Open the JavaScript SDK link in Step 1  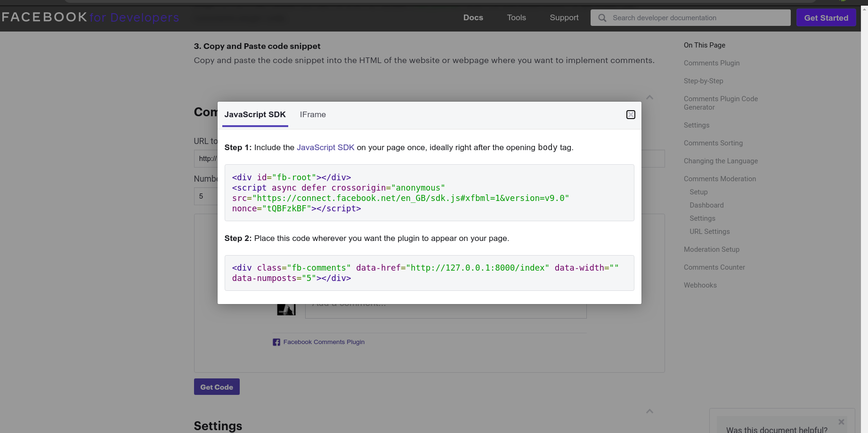click(325, 147)
